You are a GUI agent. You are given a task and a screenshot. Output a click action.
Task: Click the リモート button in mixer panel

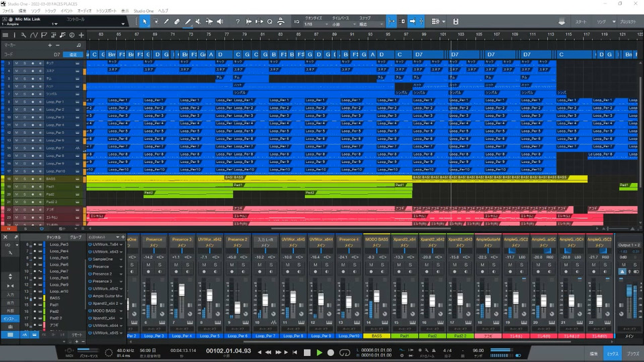click(76, 334)
